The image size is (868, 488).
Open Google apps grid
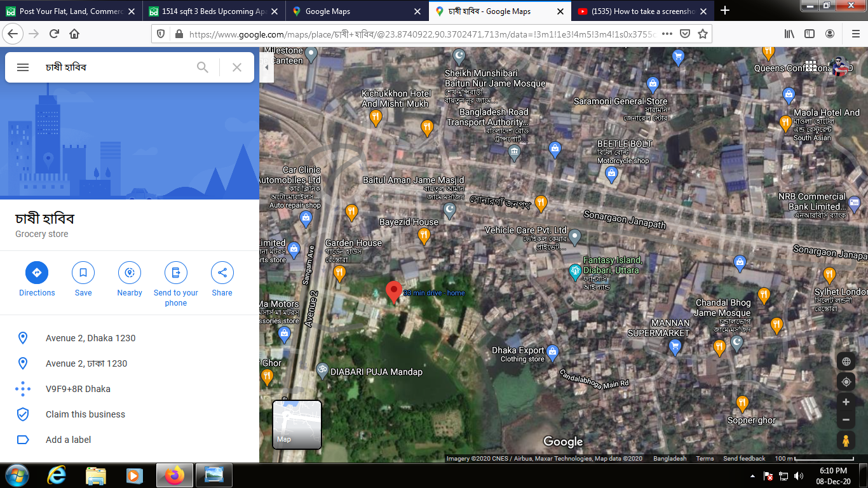810,67
